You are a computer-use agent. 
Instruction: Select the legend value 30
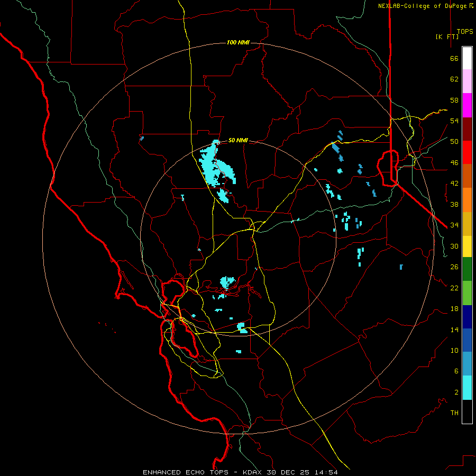coord(454,246)
